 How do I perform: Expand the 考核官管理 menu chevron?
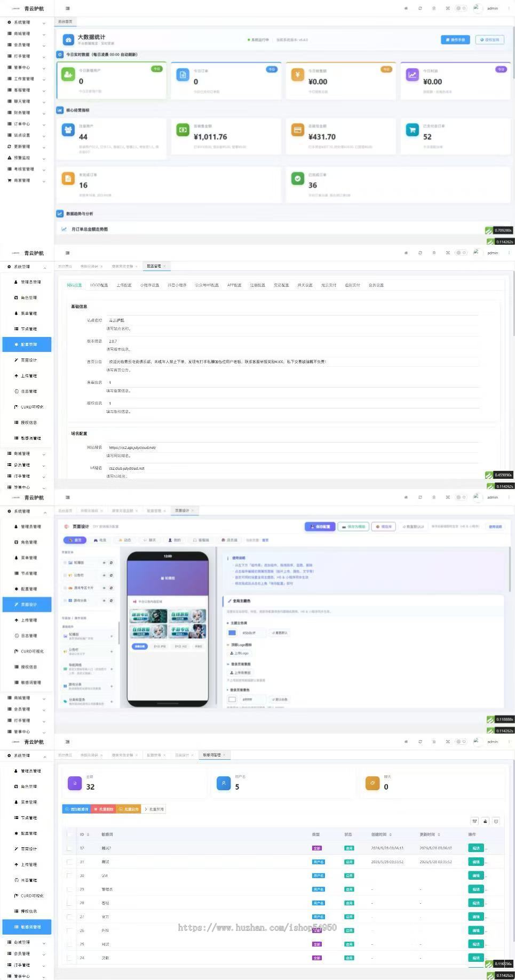pos(44,169)
